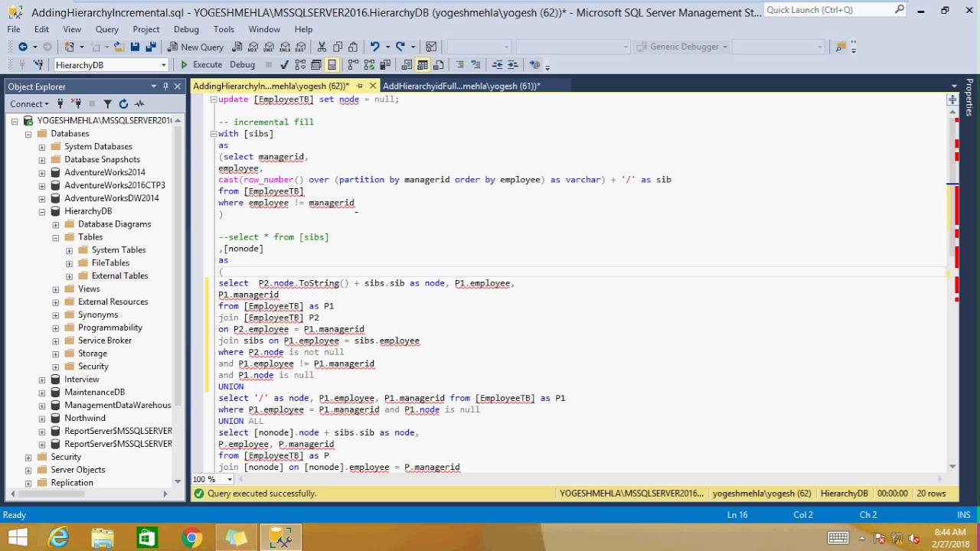Click the Debug button
The width and height of the screenshot is (980, 551).
click(x=242, y=65)
